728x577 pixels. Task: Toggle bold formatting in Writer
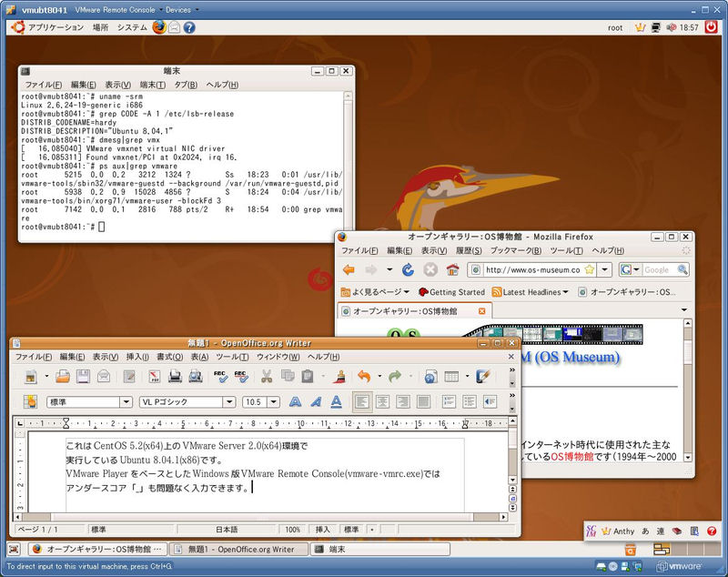295,402
